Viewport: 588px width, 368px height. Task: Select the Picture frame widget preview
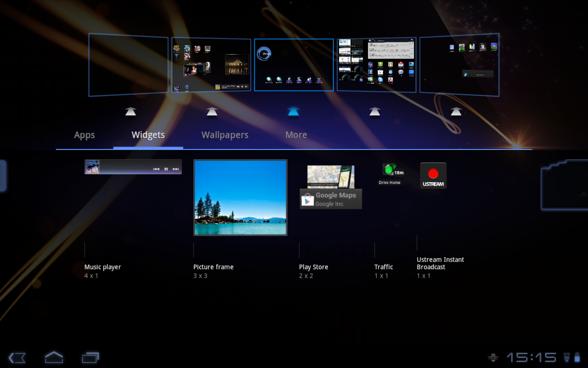coord(240,197)
